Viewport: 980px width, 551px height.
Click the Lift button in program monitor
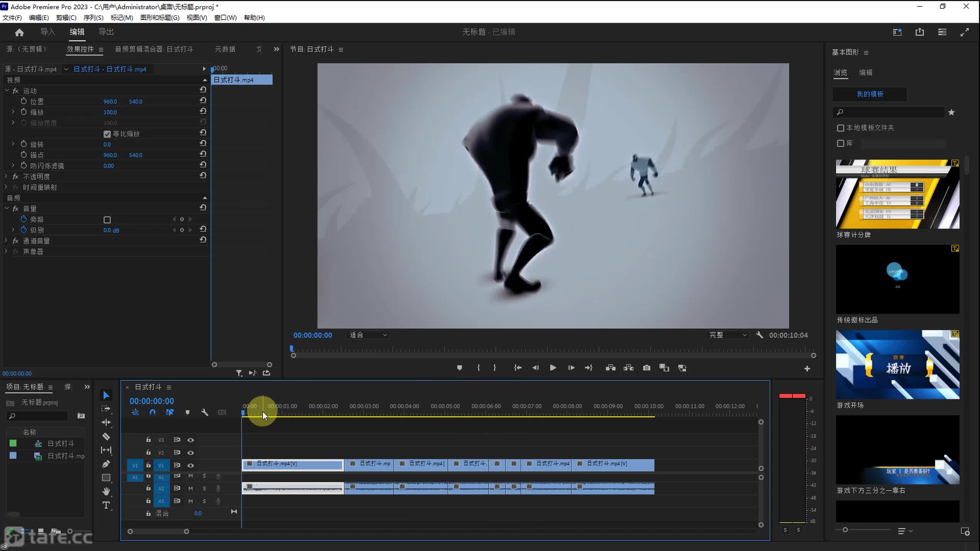[x=611, y=368]
